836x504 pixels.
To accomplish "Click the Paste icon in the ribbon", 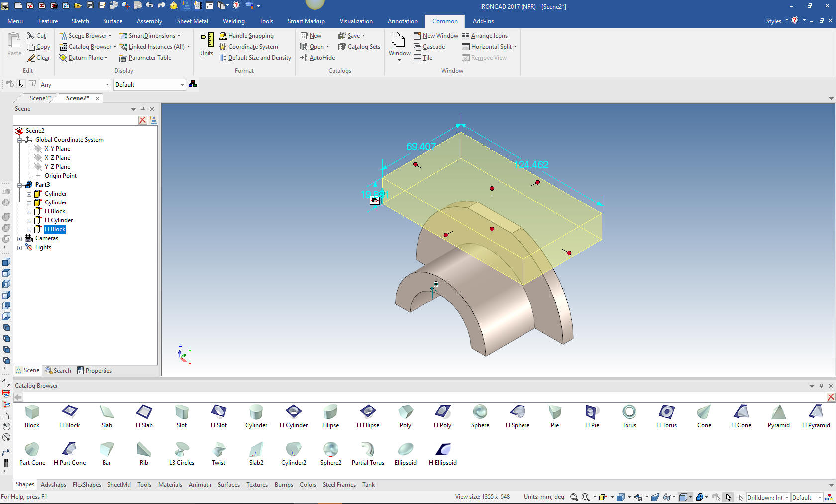I will tap(14, 44).
